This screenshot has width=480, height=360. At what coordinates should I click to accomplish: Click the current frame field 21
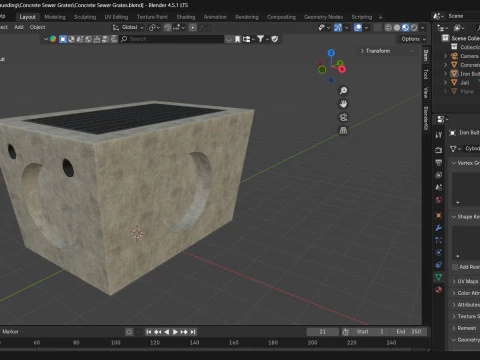(x=322, y=332)
